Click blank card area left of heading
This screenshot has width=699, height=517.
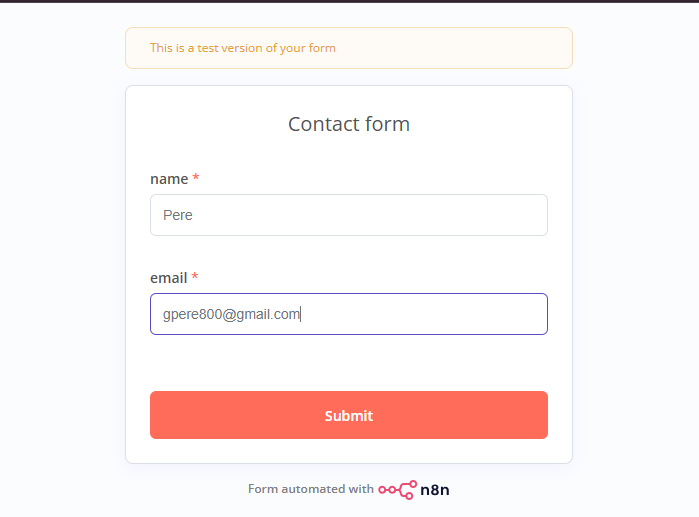coord(200,124)
